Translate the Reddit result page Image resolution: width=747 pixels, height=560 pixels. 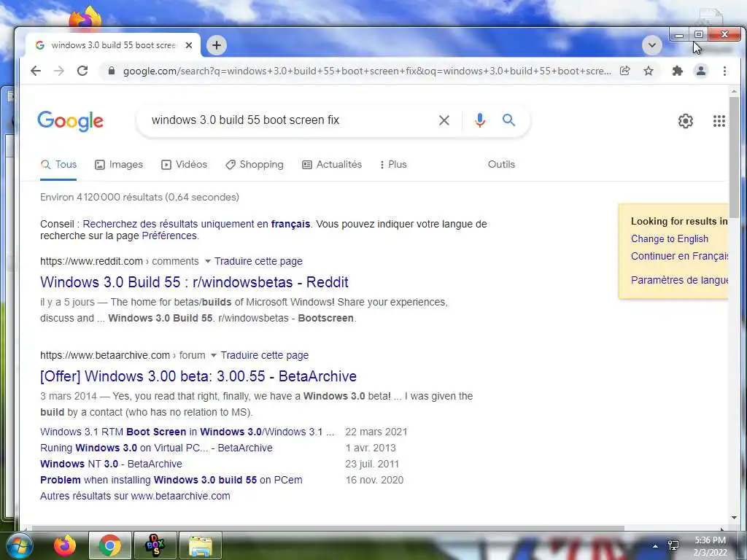258,262
